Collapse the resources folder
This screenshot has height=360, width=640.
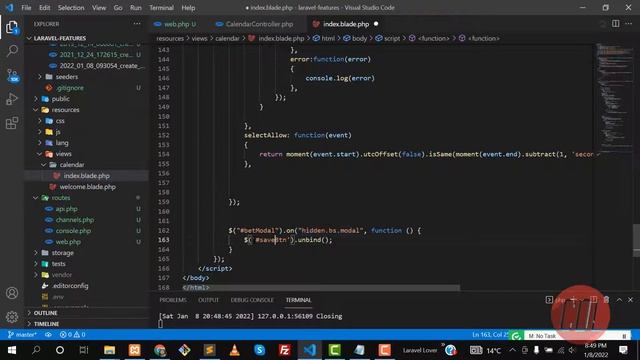65,110
